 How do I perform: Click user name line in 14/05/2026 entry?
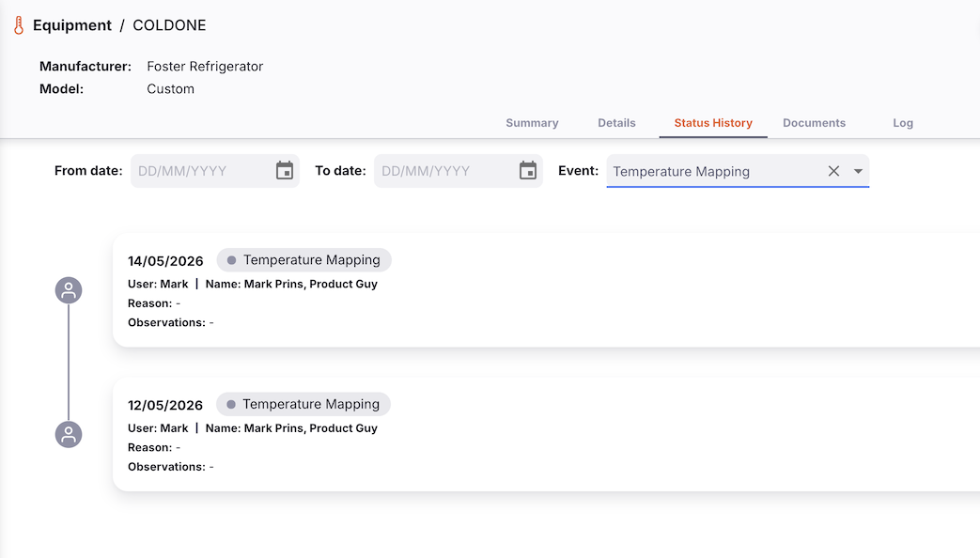[x=253, y=284]
